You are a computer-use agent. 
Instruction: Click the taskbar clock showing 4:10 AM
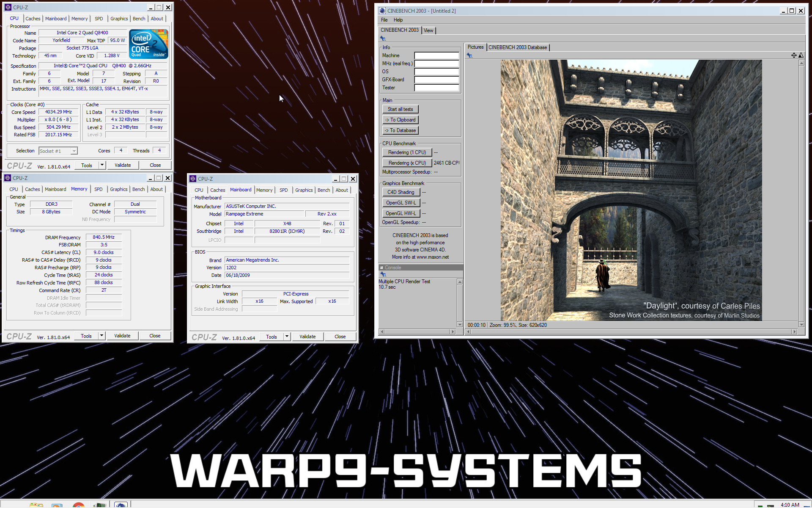click(790, 505)
